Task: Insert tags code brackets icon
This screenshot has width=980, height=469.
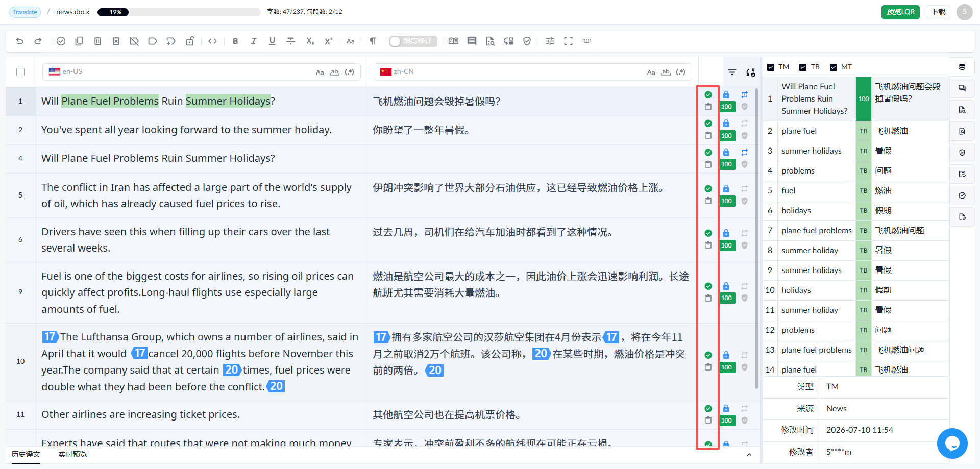Action: 213,41
